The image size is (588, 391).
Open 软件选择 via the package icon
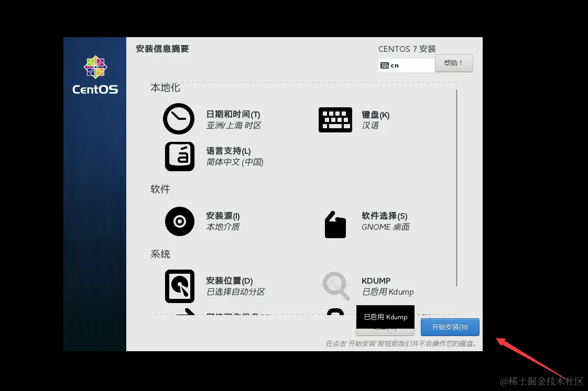[335, 224]
